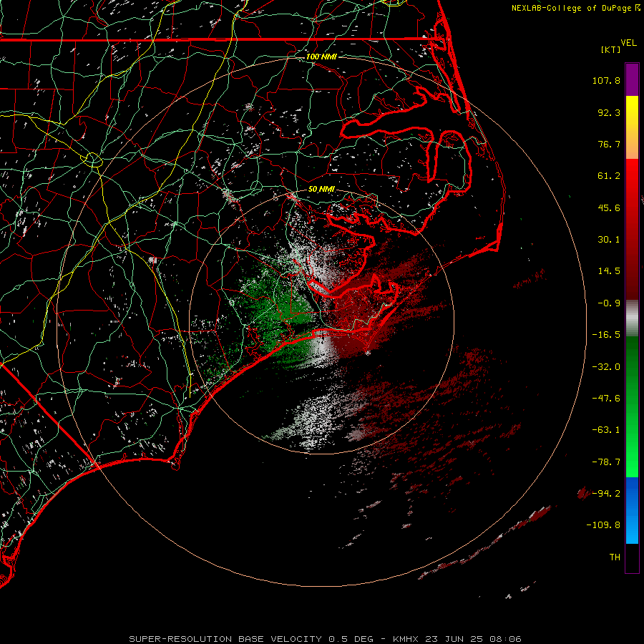Click the VEL legend title
This screenshot has width=644, height=644.
[628, 42]
